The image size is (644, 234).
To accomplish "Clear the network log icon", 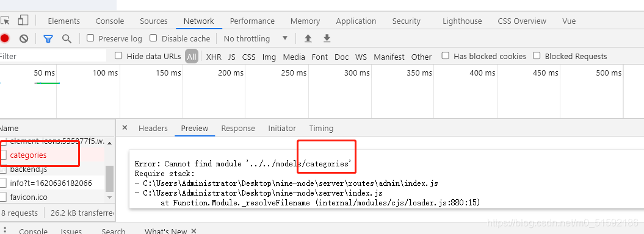I will [x=24, y=38].
